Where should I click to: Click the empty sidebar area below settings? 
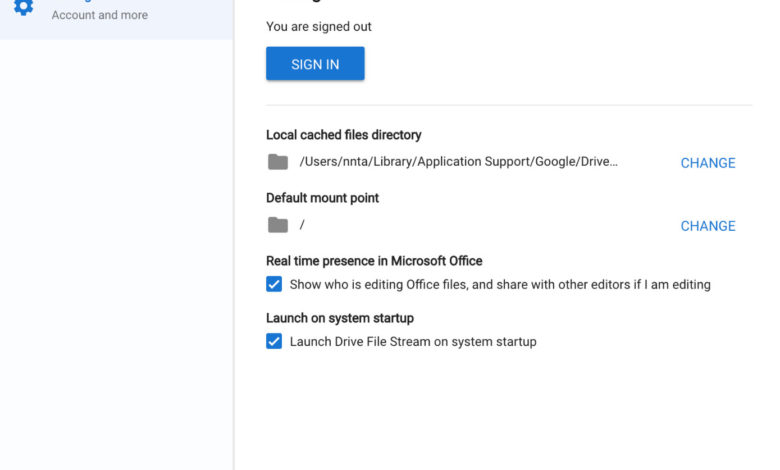(116, 250)
